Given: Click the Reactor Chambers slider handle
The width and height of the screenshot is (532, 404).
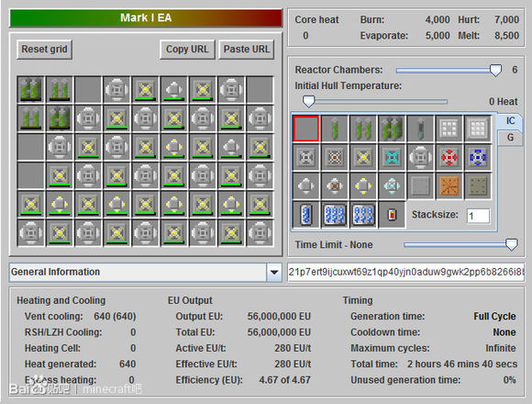Looking at the screenshot, I should [495, 71].
